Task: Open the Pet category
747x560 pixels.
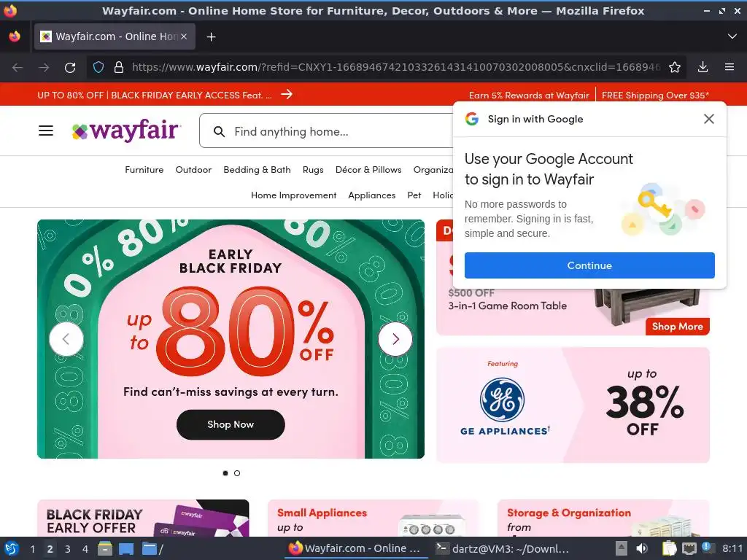Action: click(x=414, y=195)
